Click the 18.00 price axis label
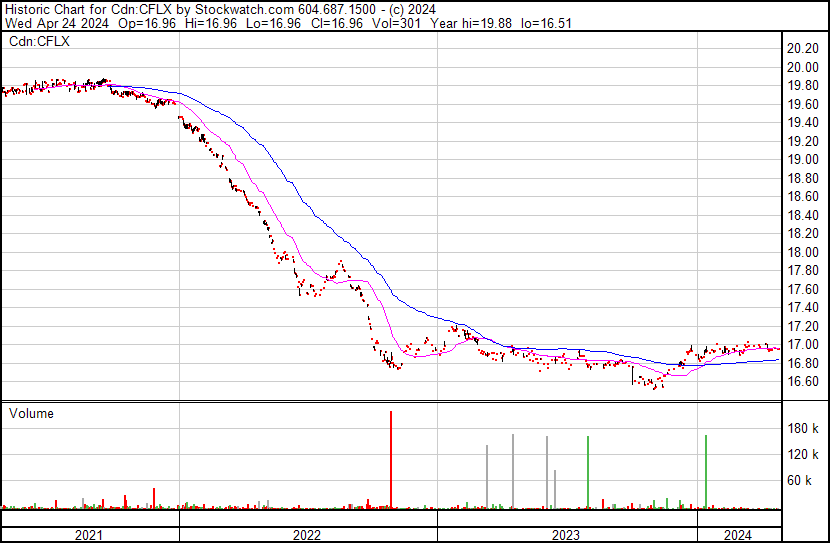Image resolution: width=830 pixels, height=543 pixels. pyautogui.click(x=803, y=252)
